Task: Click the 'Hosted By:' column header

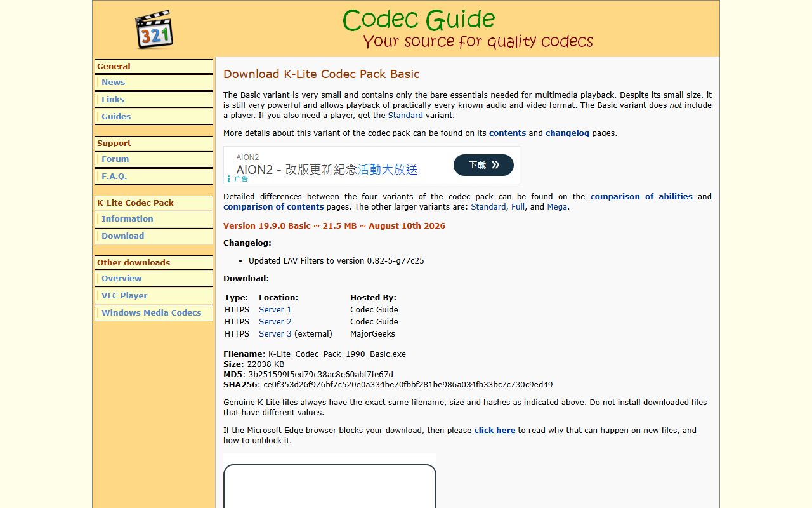Action: click(x=373, y=298)
